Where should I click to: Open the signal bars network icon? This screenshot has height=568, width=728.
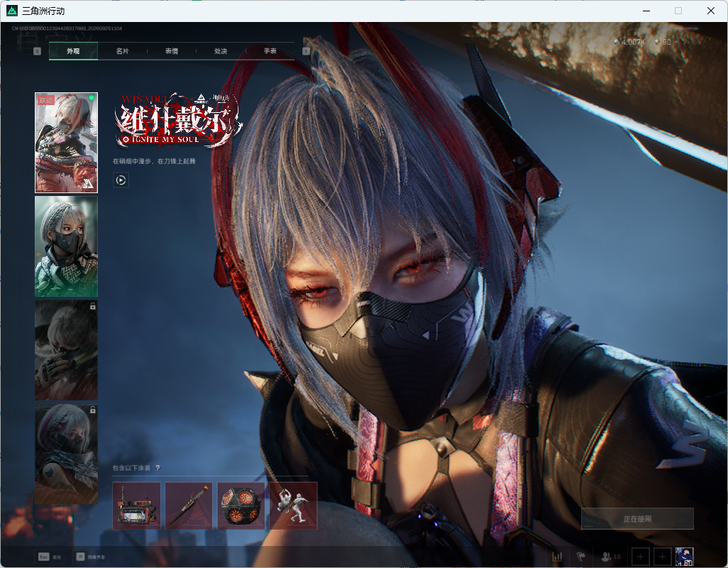click(x=557, y=557)
